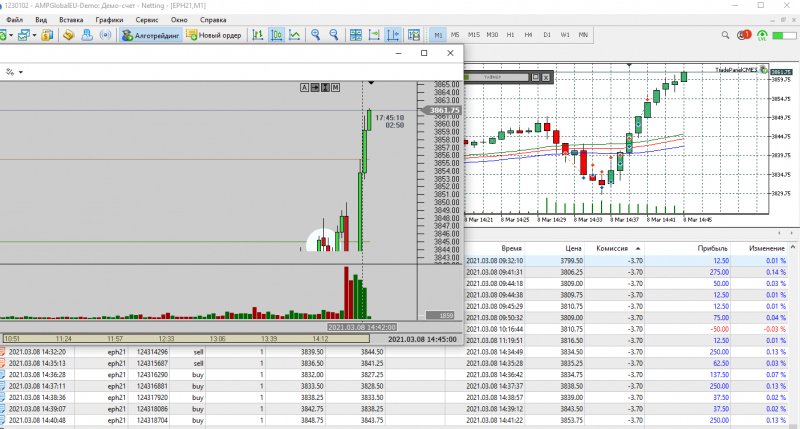Click the A button on floating chart
Screen dimensions: 800x429
[x=305, y=88]
